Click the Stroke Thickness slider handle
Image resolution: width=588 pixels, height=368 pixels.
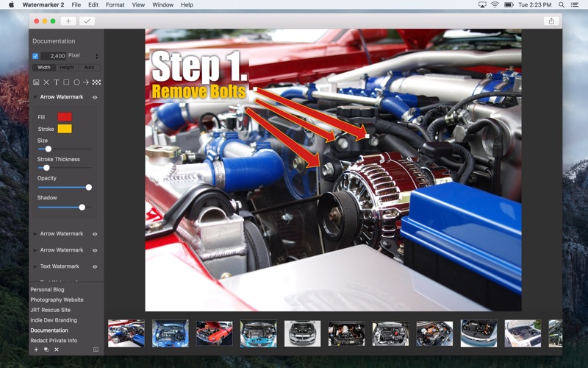point(46,168)
